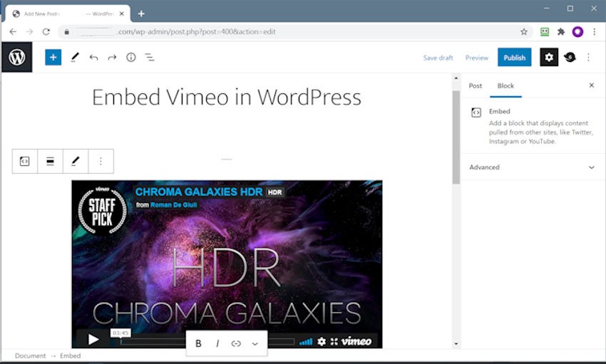606x364 pixels.
Task: Click the WordPress logo button
Action: pos(17,57)
